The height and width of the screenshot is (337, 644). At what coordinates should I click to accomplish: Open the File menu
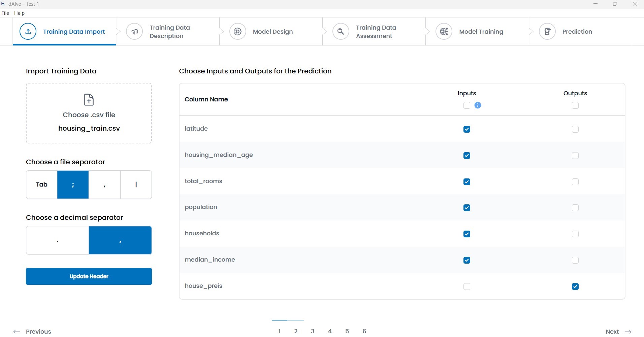[x=5, y=13]
